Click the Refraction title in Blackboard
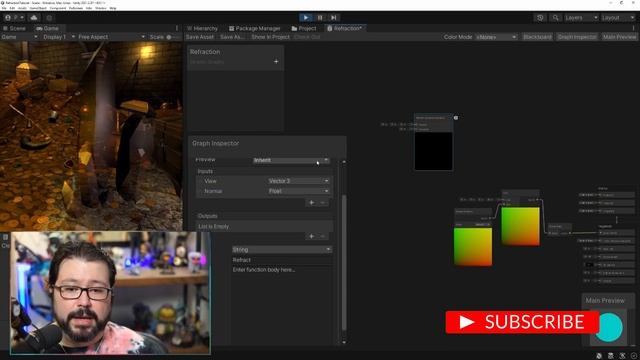This screenshot has height=360, width=640. point(205,52)
